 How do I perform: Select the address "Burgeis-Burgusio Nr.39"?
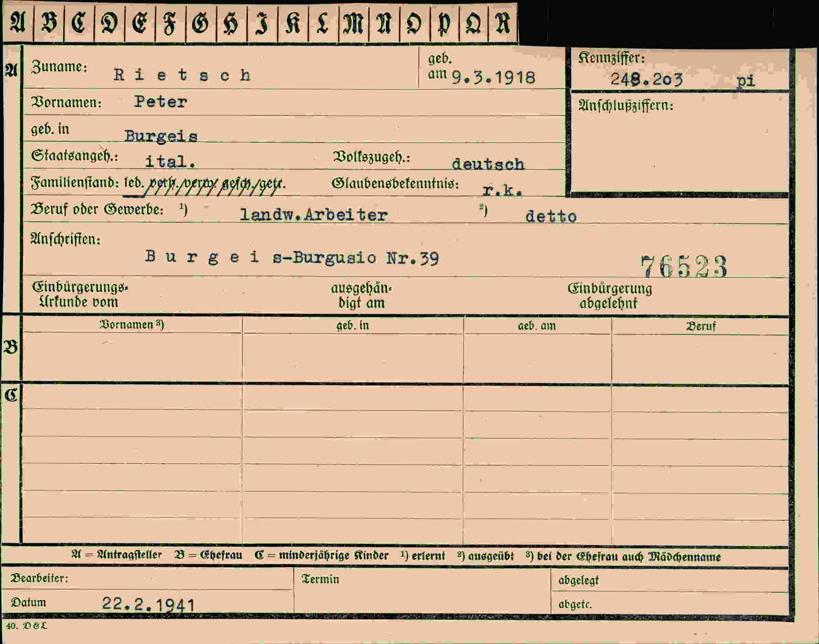pyautogui.click(x=292, y=258)
